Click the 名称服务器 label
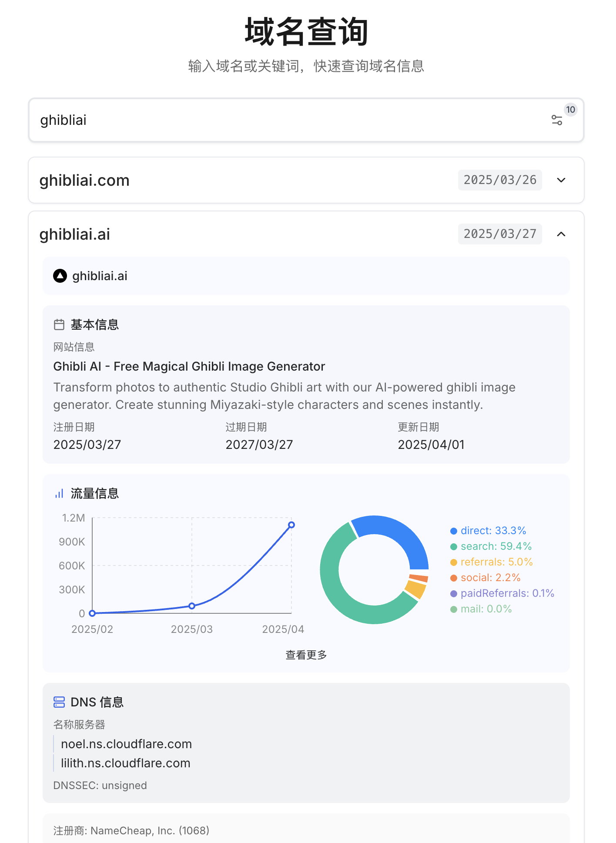Viewport: 616px width, 843px height. click(x=79, y=725)
